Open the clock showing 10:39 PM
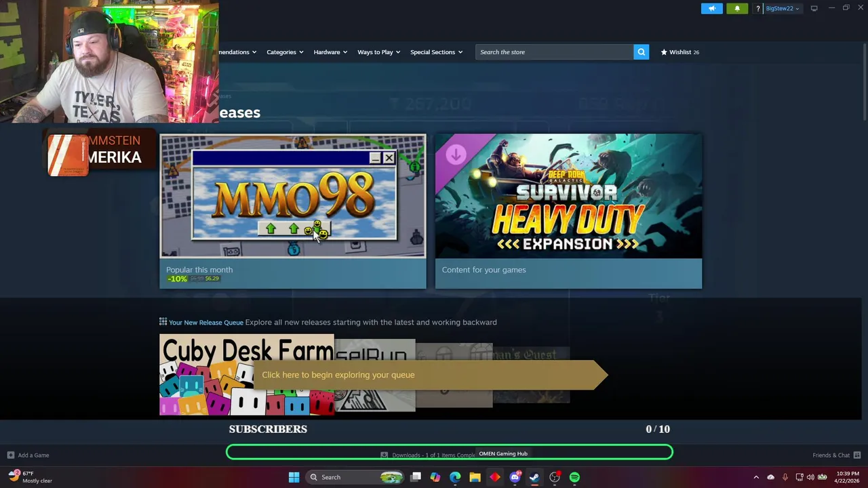The width and height of the screenshot is (868, 488). pyautogui.click(x=848, y=477)
